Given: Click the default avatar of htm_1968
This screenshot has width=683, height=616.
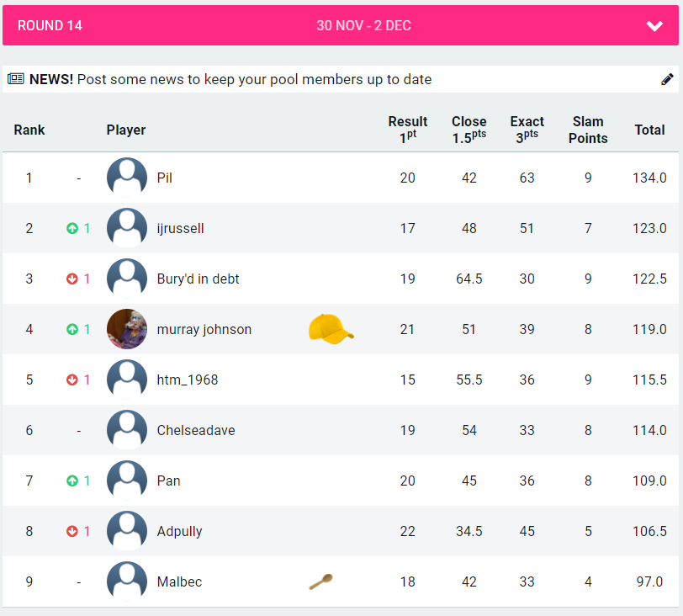Looking at the screenshot, I should click(127, 380).
